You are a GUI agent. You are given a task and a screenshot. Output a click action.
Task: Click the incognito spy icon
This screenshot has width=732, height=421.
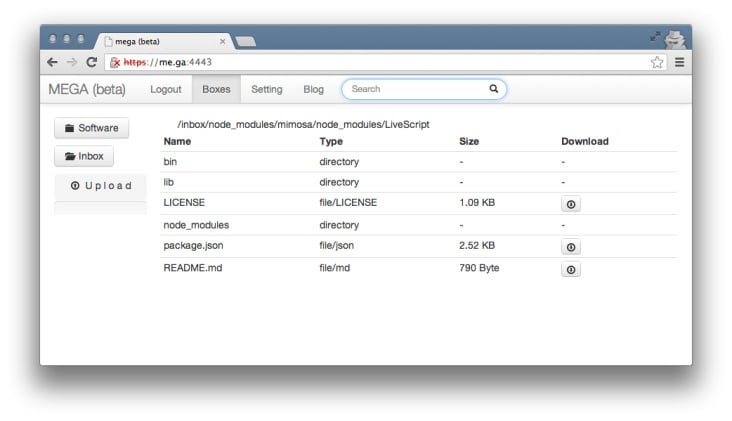click(x=675, y=39)
